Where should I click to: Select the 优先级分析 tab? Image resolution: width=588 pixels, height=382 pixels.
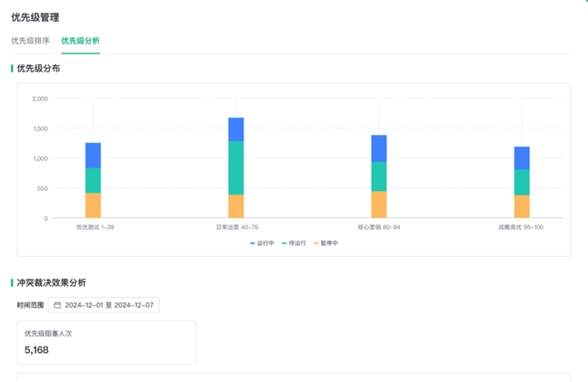(x=81, y=41)
